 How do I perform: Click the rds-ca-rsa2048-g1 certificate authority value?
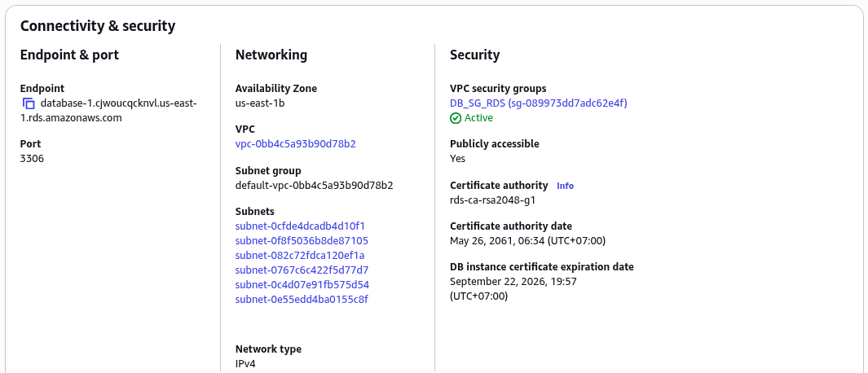[492, 200]
